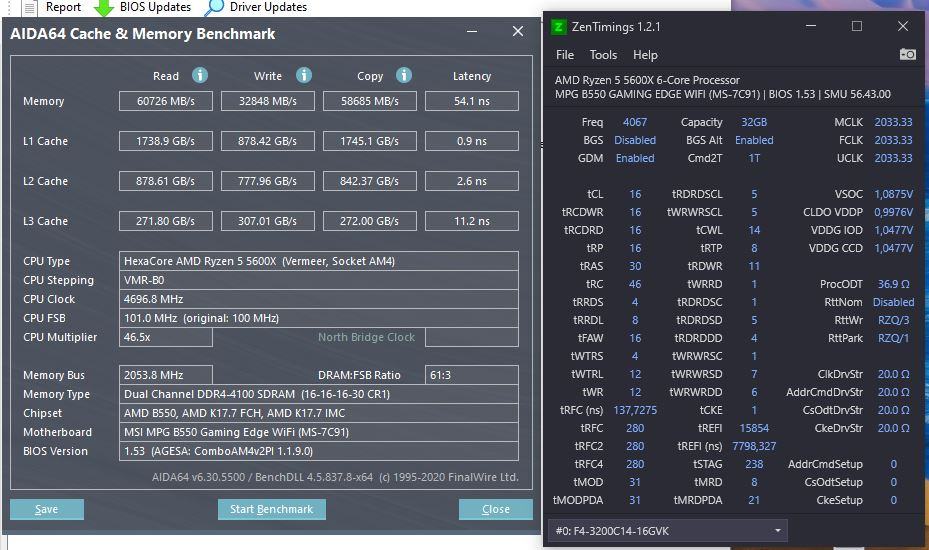Click the Memory Copy value 58685 MB/s

click(370, 101)
